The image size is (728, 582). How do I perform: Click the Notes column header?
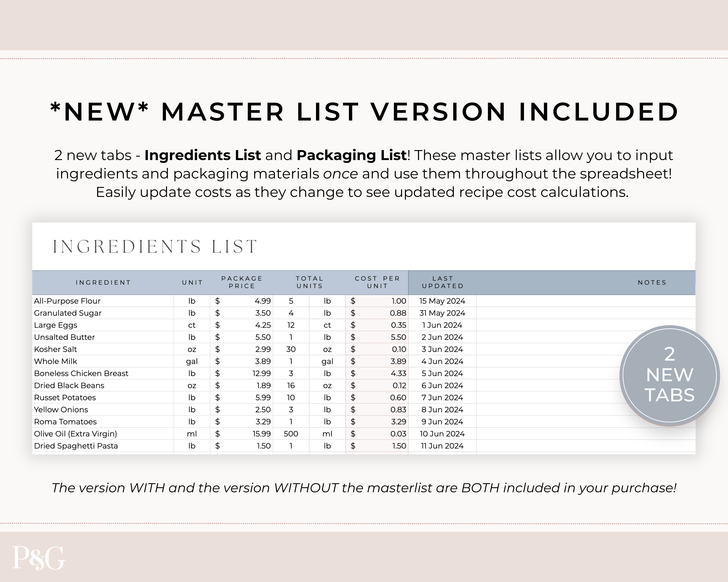pyautogui.click(x=652, y=283)
